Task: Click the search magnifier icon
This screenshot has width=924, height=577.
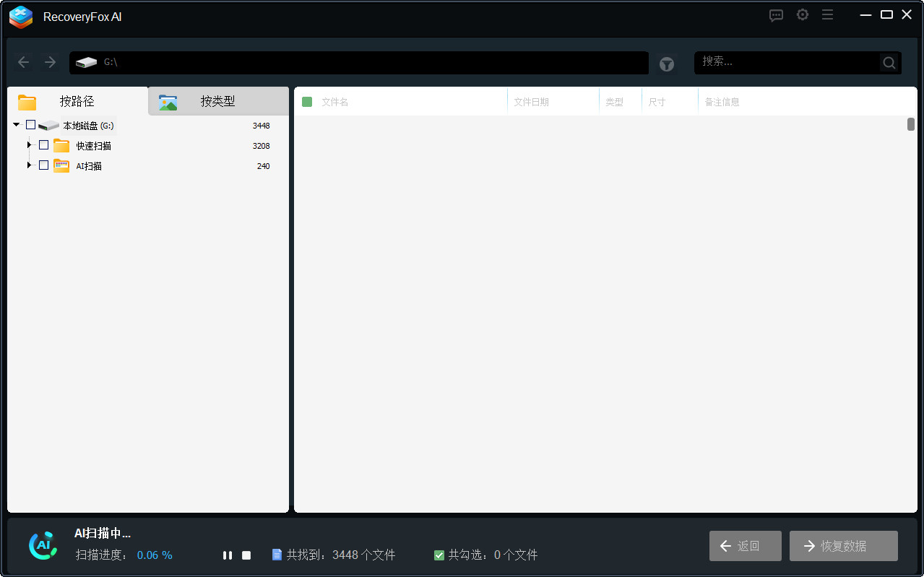Action: point(888,62)
